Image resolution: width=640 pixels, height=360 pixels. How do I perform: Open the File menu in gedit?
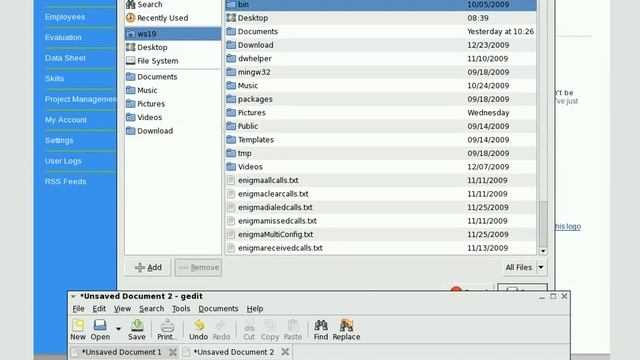[x=78, y=309]
